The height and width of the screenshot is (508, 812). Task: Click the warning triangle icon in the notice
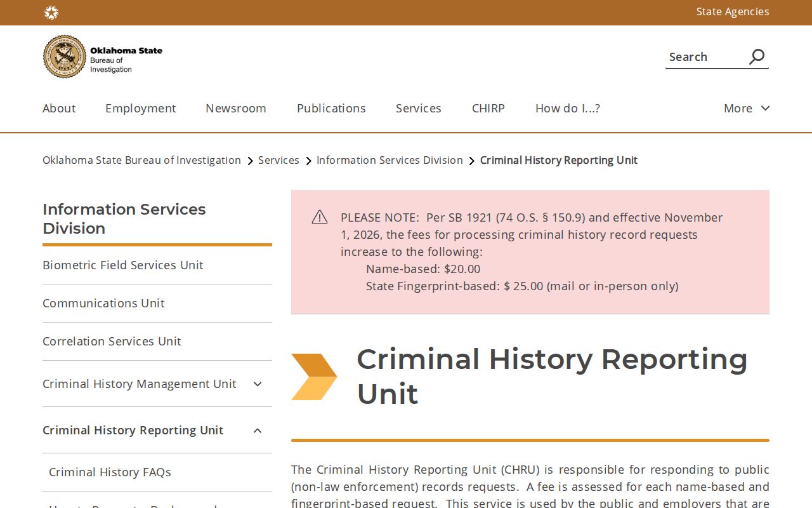(320, 217)
